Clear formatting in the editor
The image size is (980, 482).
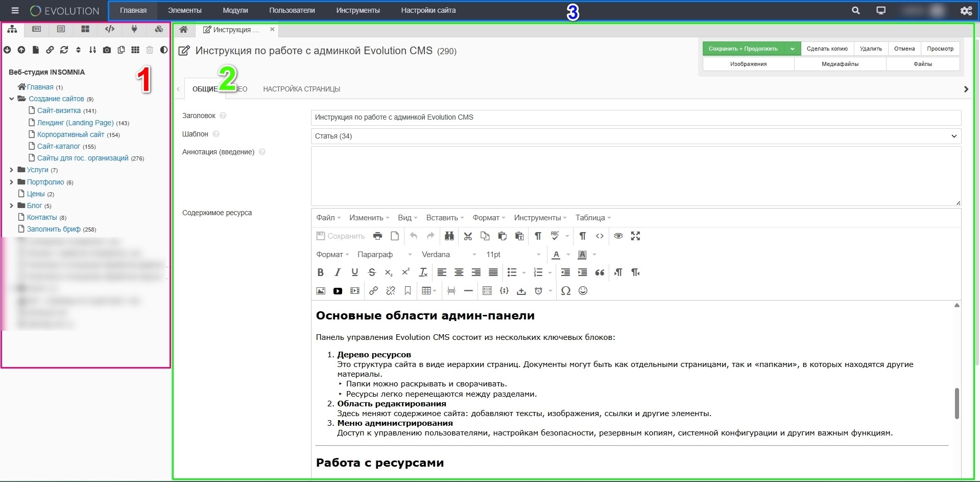[x=423, y=272]
